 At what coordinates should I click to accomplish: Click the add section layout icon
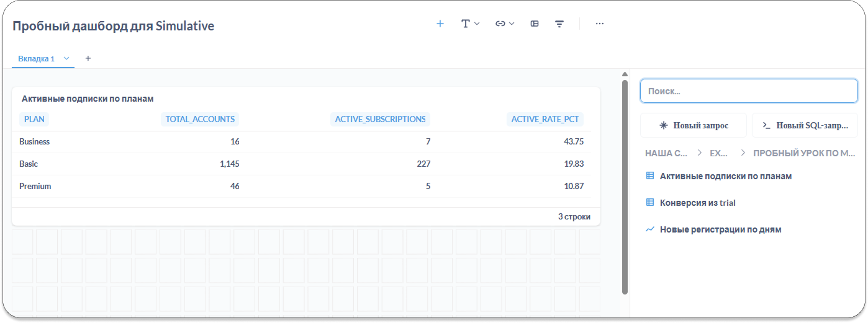coord(535,24)
